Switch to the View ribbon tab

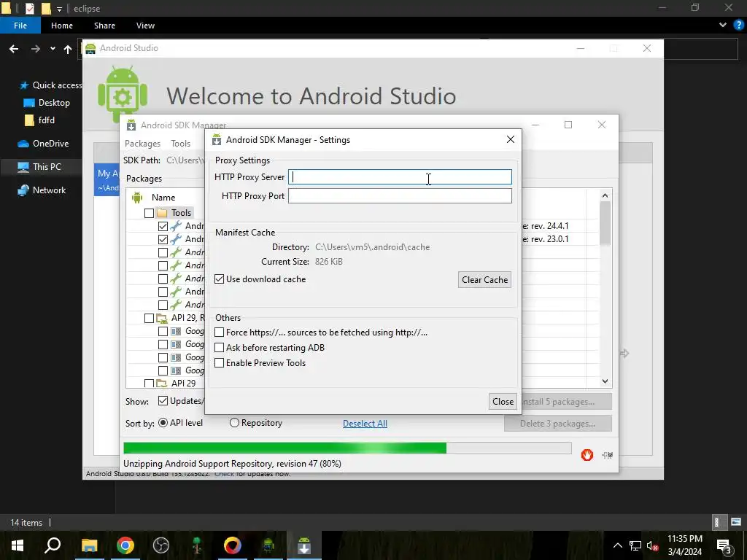(x=145, y=26)
